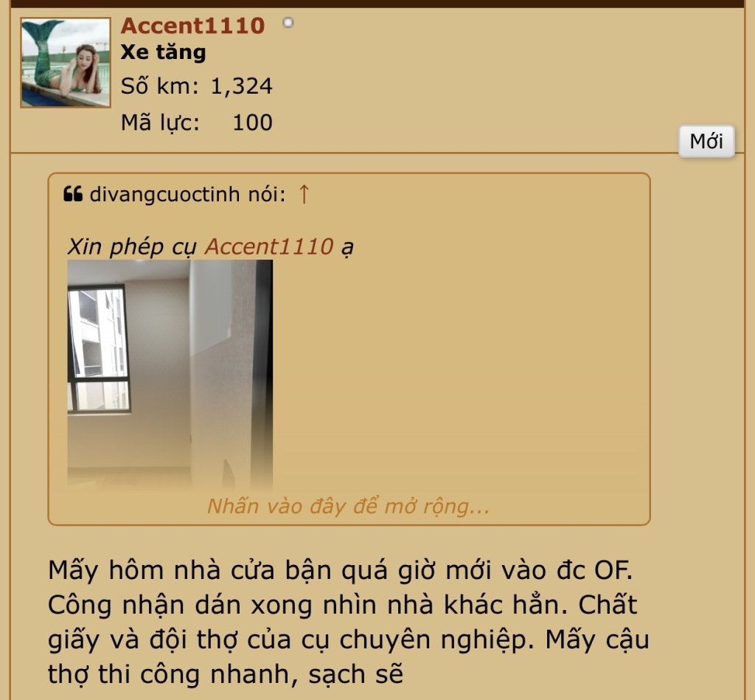The width and height of the screenshot is (755, 700).
Task: Click the dark brown header bar
Action: pyautogui.click(x=377, y=4)
